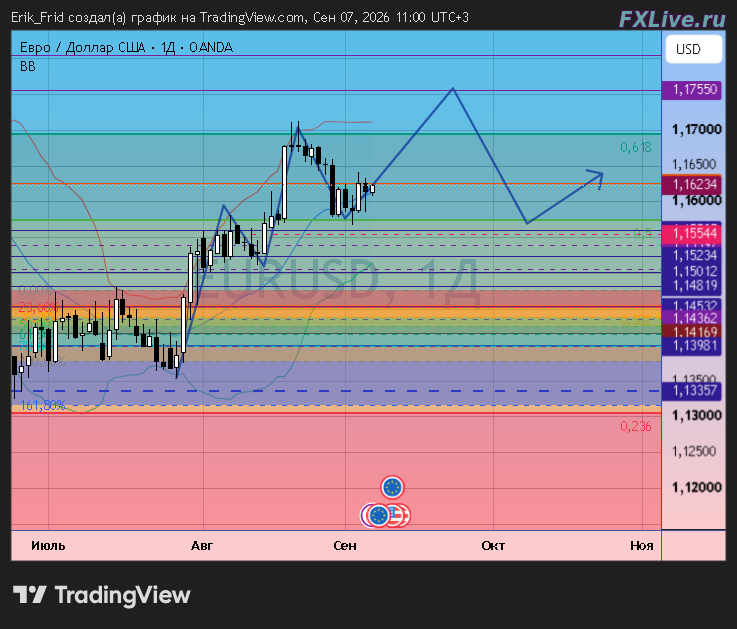The image size is (737, 629).
Task: Click the Авг month on time axis
Action: [x=202, y=545]
